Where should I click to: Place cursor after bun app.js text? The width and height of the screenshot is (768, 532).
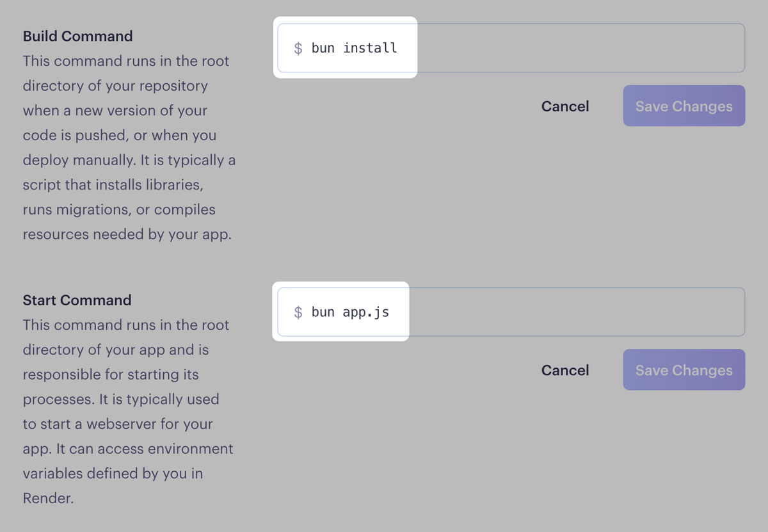pyautogui.click(x=394, y=312)
